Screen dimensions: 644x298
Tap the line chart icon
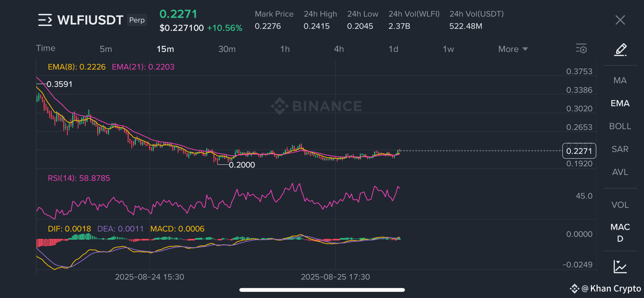tap(620, 267)
